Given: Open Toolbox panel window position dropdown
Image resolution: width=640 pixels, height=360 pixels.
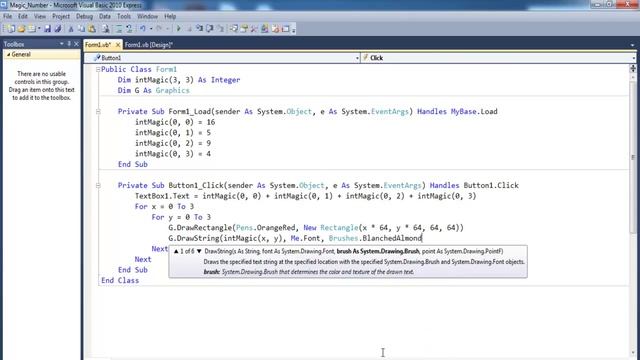Looking at the screenshot, I should coord(62,44).
